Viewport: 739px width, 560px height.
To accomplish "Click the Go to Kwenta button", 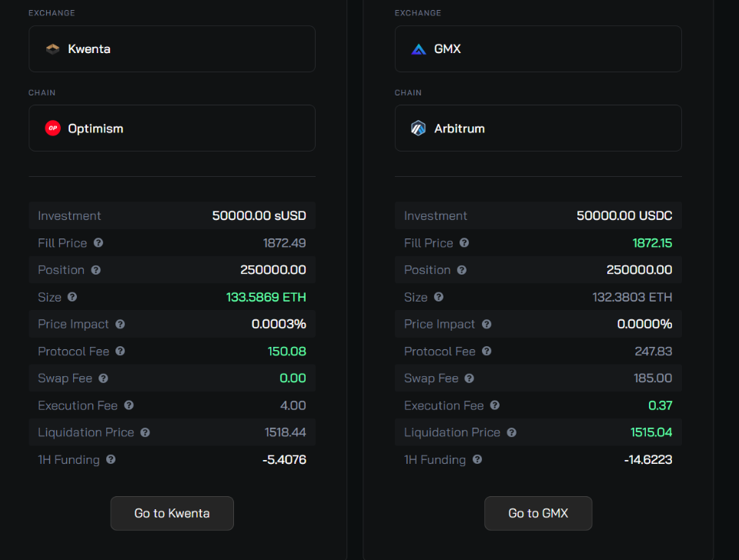I will 172,513.
